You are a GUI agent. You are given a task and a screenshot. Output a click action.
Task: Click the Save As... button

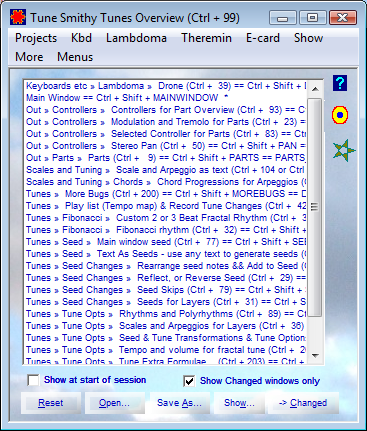coord(179,403)
